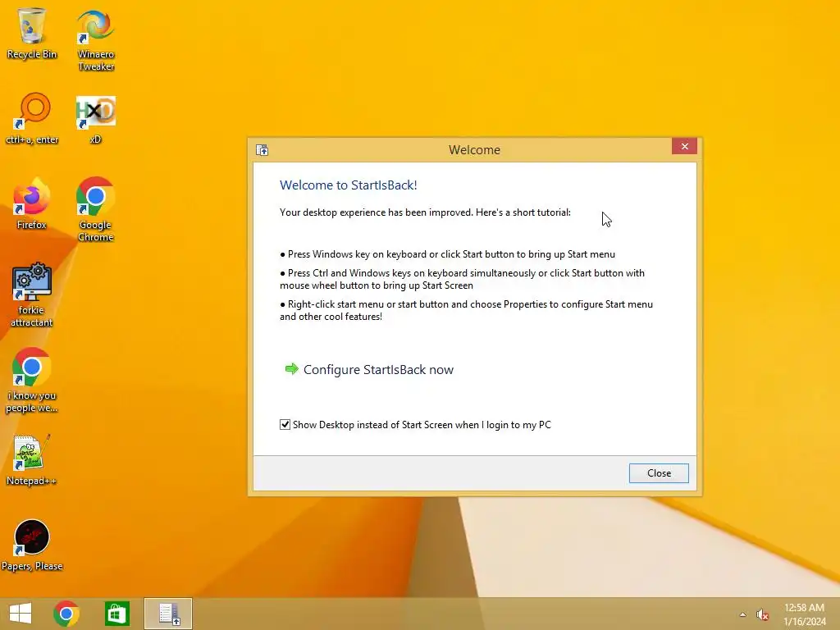This screenshot has width=840, height=630.
Task: Open the taskbar clock showing 12:58 AM
Action: [x=804, y=614]
